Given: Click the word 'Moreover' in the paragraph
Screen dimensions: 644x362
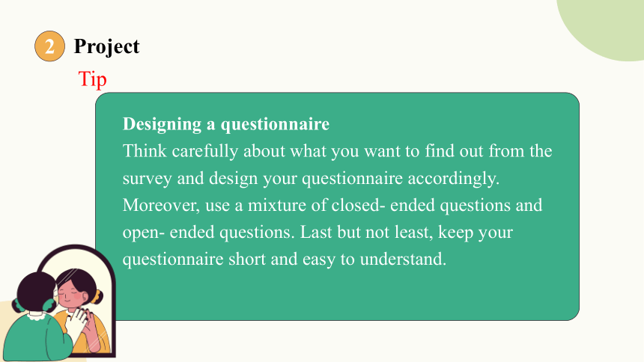Looking at the screenshot, I should click(160, 205).
